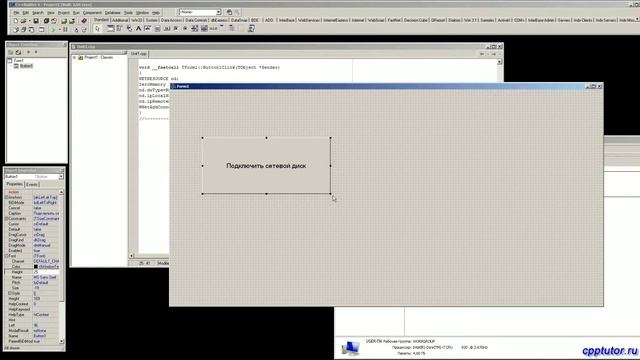The width and height of the screenshot is (640, 360).
Task: Open the Project menu
Action: pos(64,13)
